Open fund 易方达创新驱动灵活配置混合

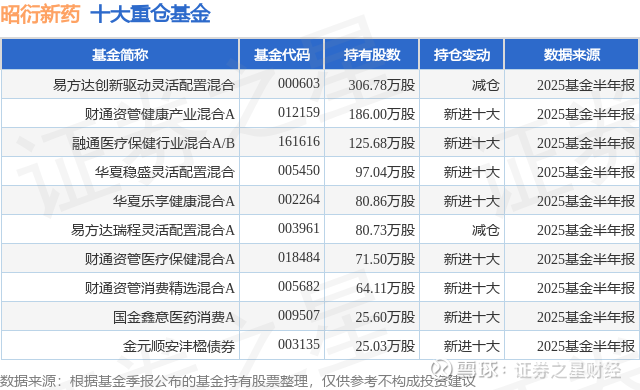click(x=144, y=85)
